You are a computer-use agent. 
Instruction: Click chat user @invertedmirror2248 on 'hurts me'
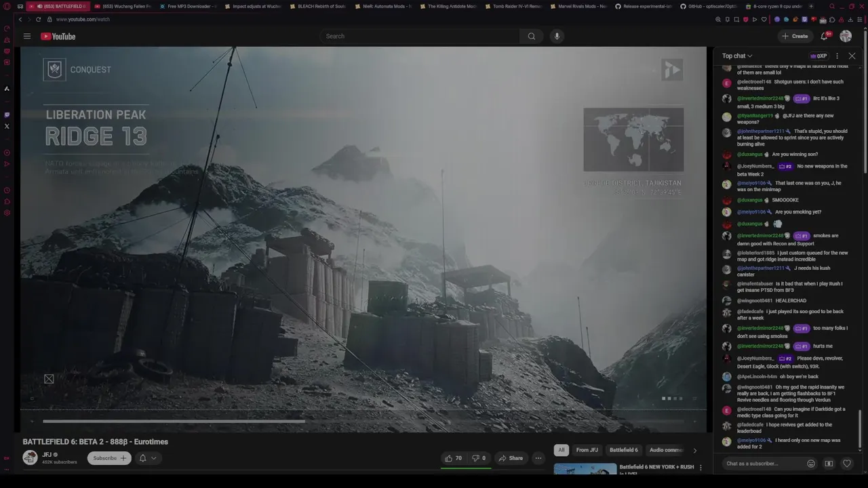(x=760, y=346)
